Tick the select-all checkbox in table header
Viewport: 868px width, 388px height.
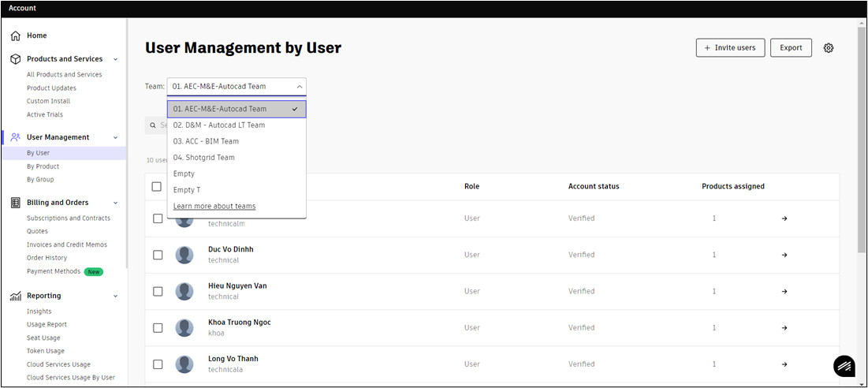[x=157, y=187]
